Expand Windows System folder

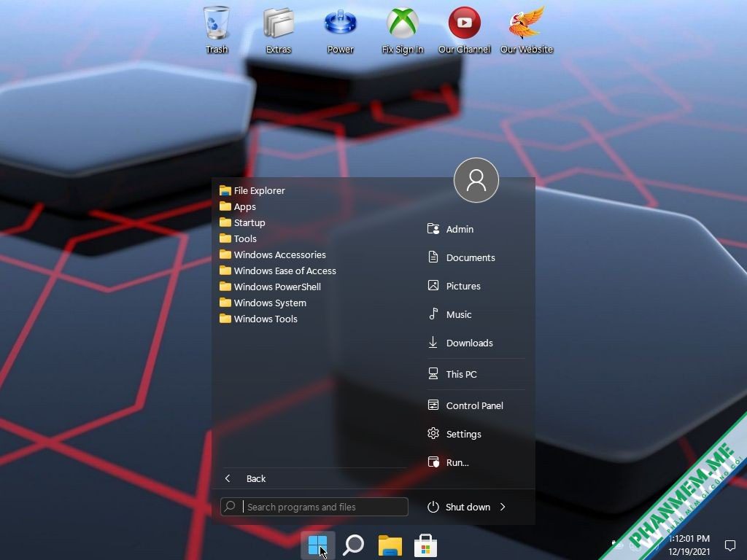click(x=263, y=303)
